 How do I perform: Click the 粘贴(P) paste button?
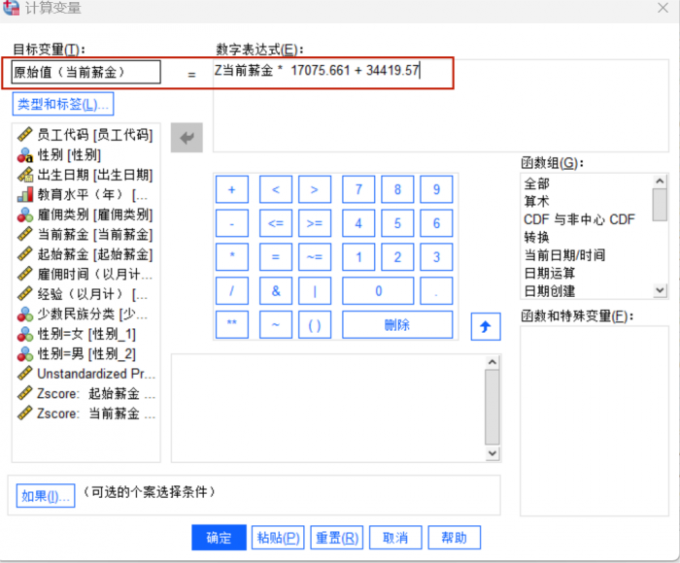click(x=278, y=538)
